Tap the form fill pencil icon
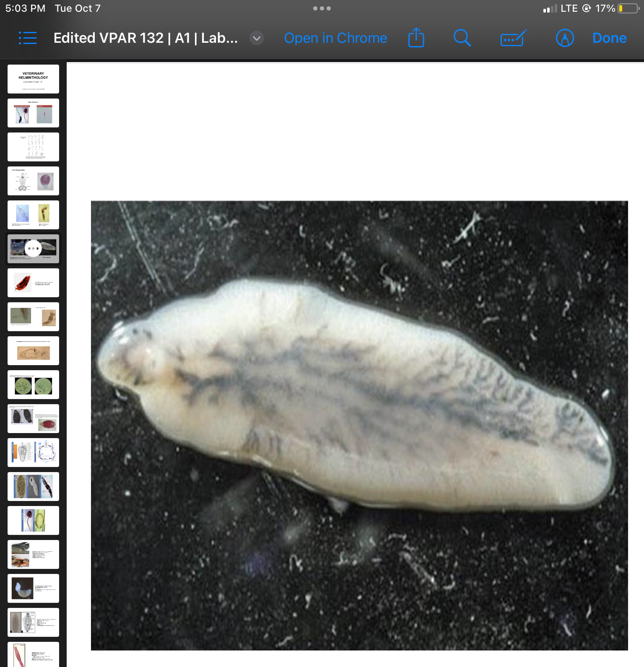 coord(513,38)
